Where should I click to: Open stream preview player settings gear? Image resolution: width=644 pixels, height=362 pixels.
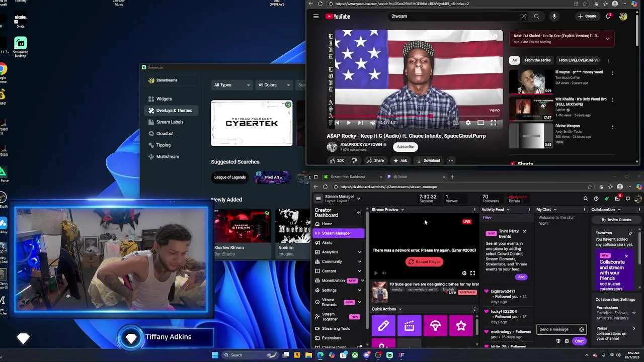point(464,273)
